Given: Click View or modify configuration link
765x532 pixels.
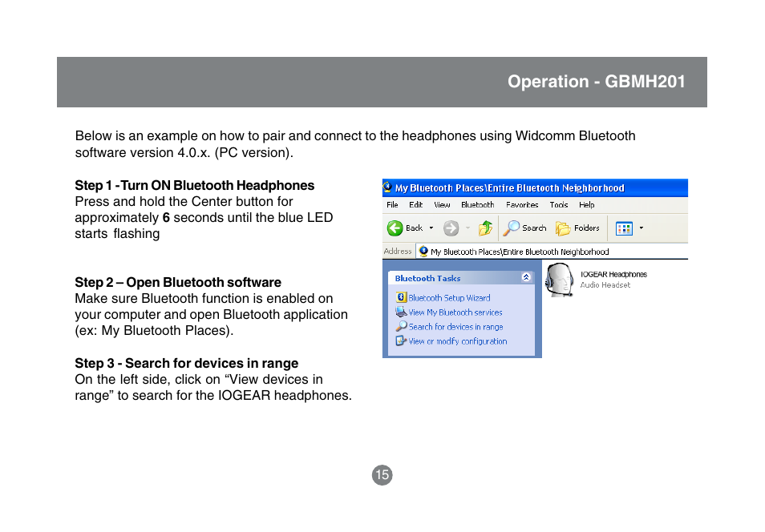Looking at the screenshot, I should [458, 341].
